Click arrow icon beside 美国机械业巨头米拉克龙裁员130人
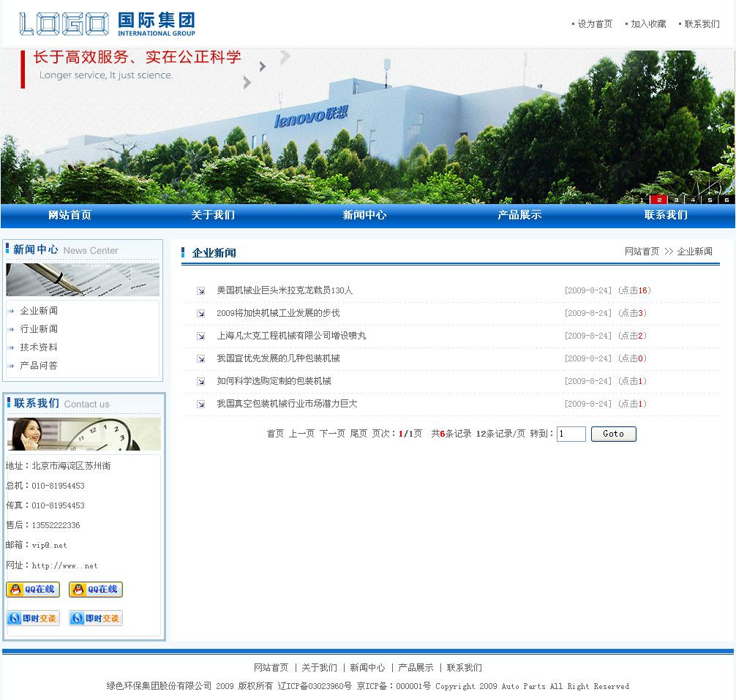 (201, 291)
